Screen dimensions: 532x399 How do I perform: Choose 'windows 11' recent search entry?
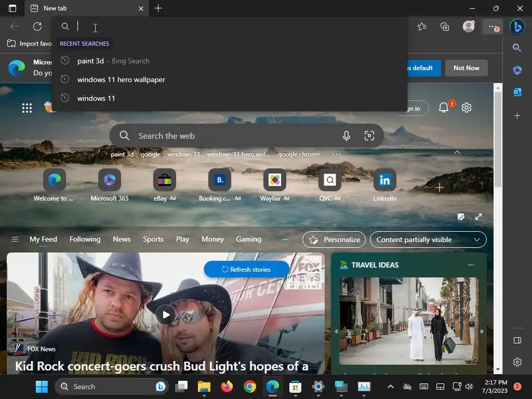229,98
